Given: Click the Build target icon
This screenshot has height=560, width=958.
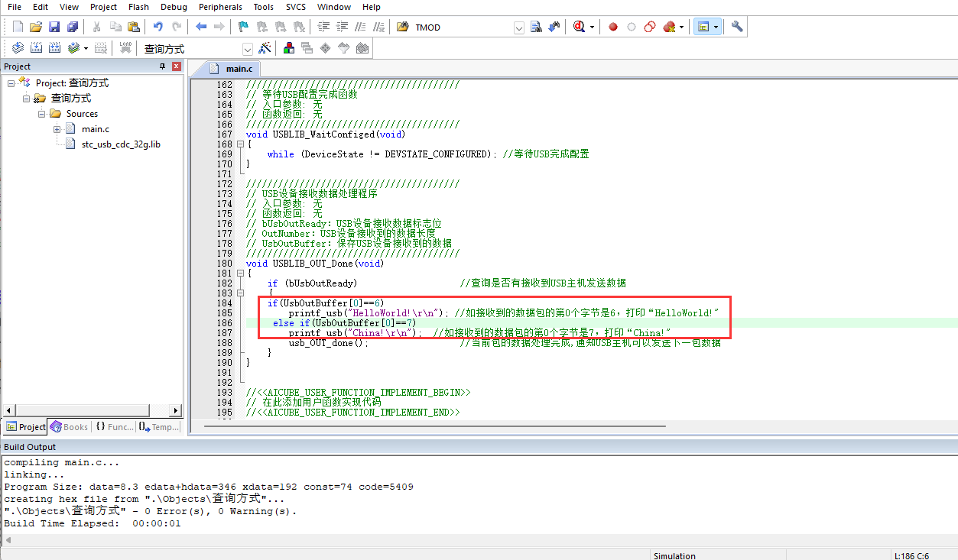Looking at the screenshot, I should click(36, 48).
